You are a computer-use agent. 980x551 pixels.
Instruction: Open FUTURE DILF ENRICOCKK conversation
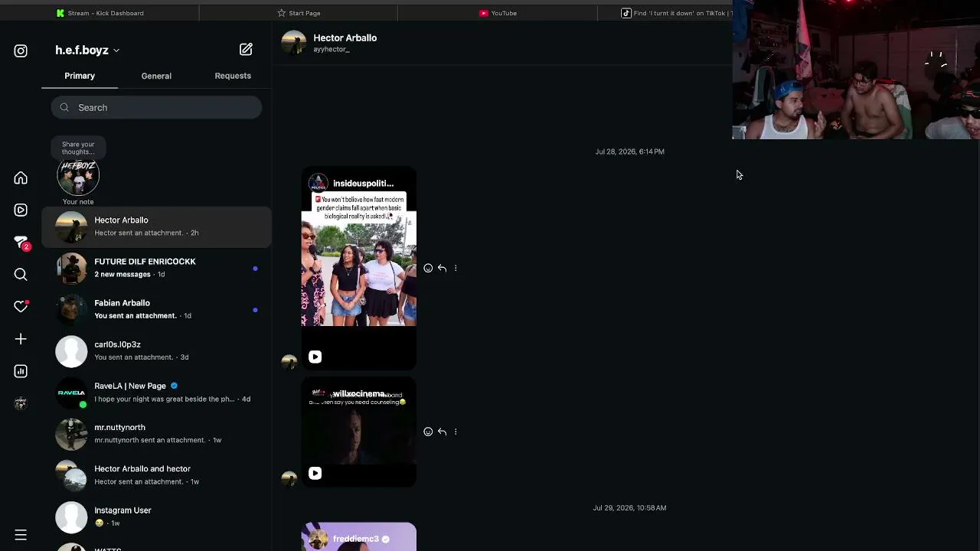156,268
